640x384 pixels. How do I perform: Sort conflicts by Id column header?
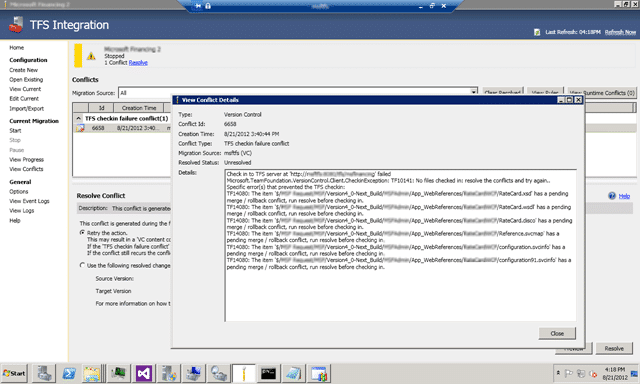pos(101,108)
